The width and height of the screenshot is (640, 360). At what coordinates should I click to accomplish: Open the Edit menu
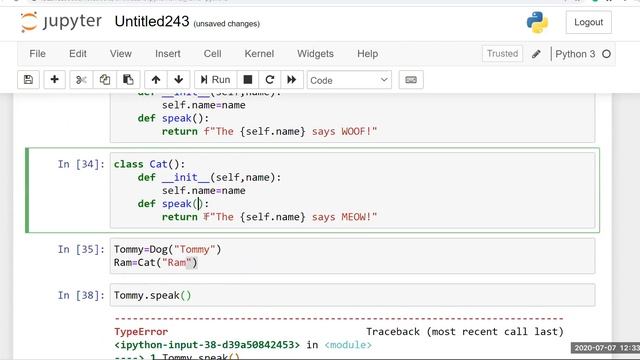78,54
